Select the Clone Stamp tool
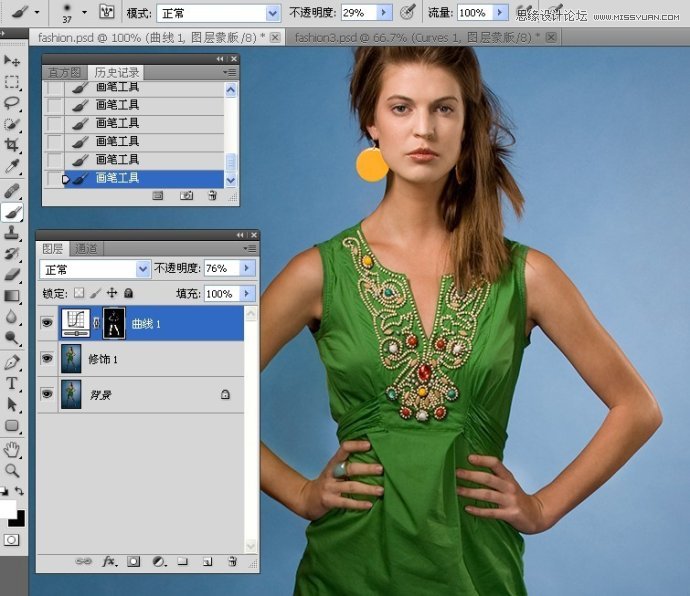The width and height of the screenshot is (690, 596). [x=12, y=233]
